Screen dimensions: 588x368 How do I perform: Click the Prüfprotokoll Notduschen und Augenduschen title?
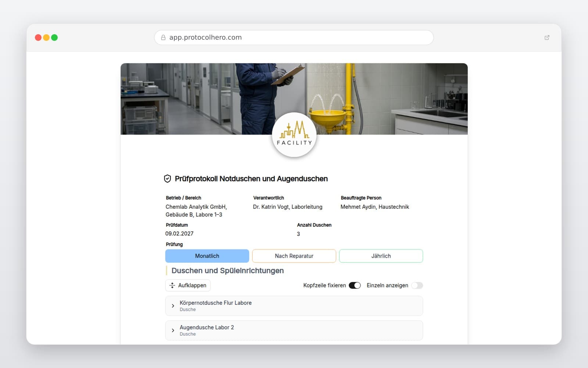[x=251, y=179]
